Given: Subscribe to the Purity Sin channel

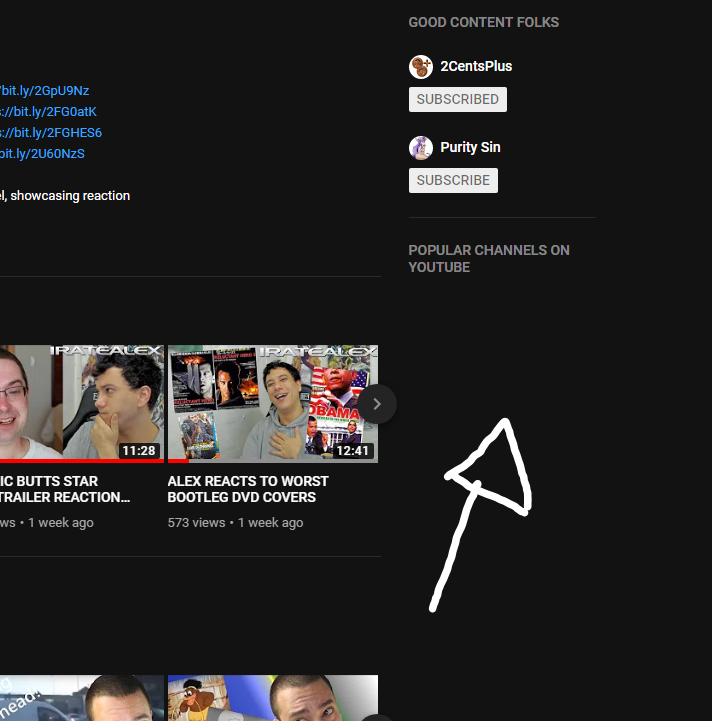Looking at the screenshot, I should (453, 180).
